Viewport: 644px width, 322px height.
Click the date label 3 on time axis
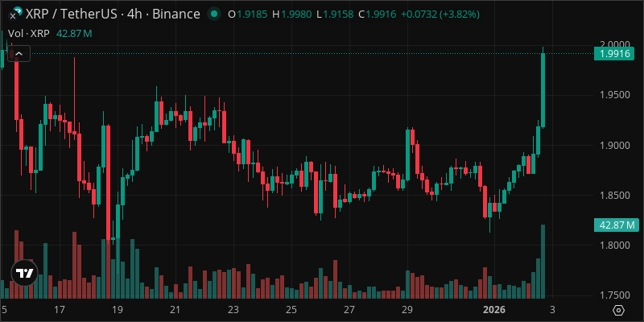[552, 309]
